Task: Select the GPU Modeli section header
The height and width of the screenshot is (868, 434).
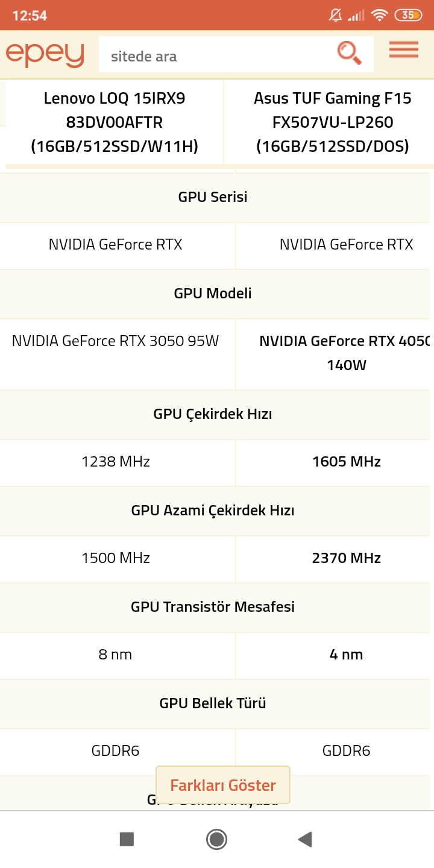Action: [x=213, y=294]
